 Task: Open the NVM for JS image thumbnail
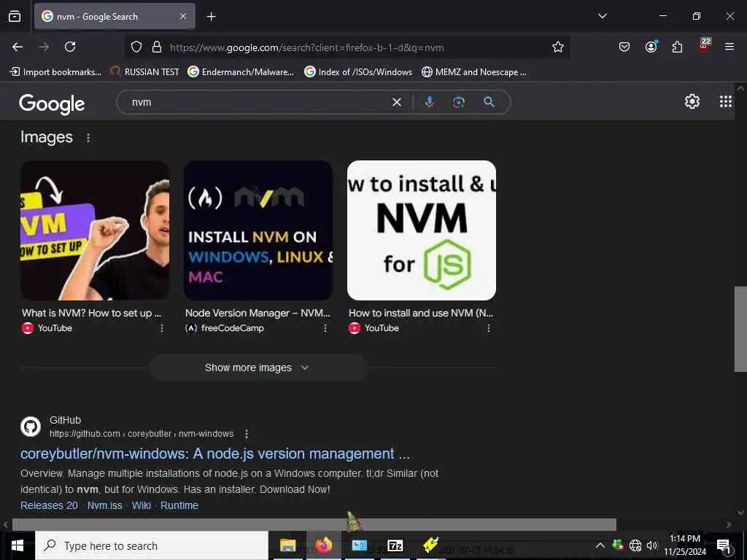[x=422, y=230]
